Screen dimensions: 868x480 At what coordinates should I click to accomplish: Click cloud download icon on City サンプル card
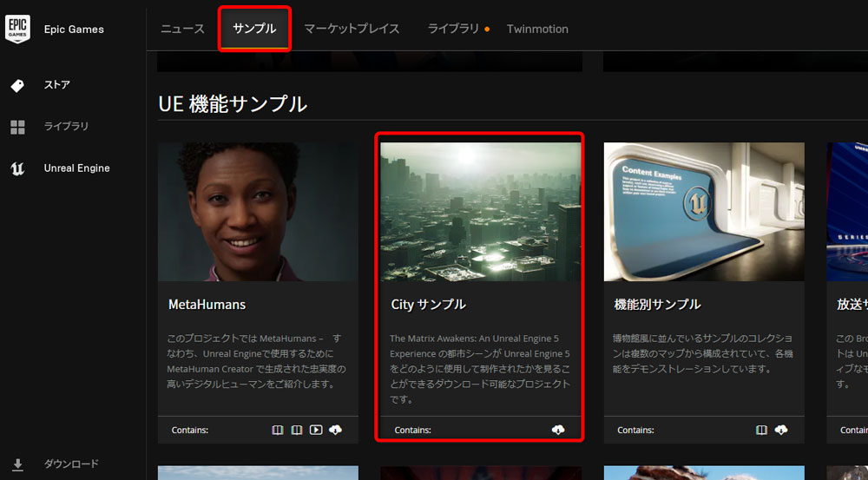point(558,430)
